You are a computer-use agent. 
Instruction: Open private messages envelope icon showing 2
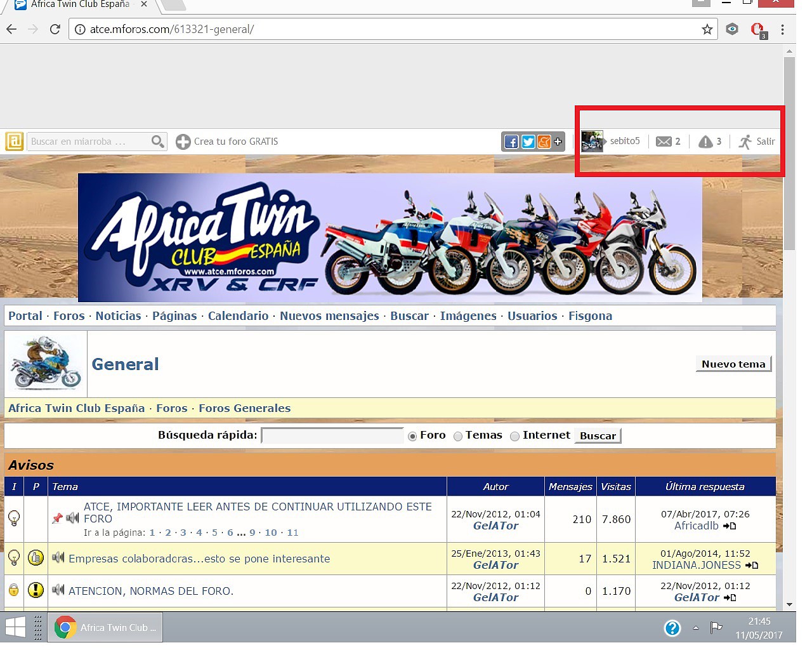(664, 142)
